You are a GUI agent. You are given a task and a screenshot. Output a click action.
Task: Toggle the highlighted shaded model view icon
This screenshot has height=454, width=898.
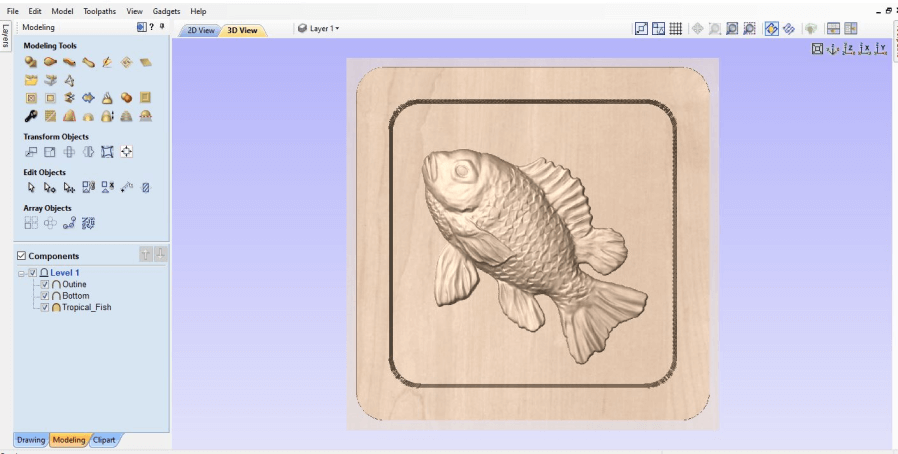coord(771,29)
